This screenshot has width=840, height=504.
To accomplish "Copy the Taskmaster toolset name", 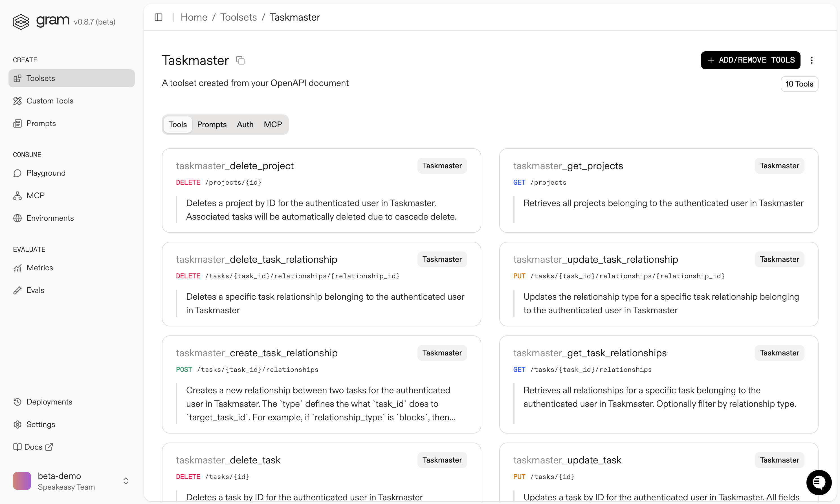I will pyautogui.click(x=240, y=60).
